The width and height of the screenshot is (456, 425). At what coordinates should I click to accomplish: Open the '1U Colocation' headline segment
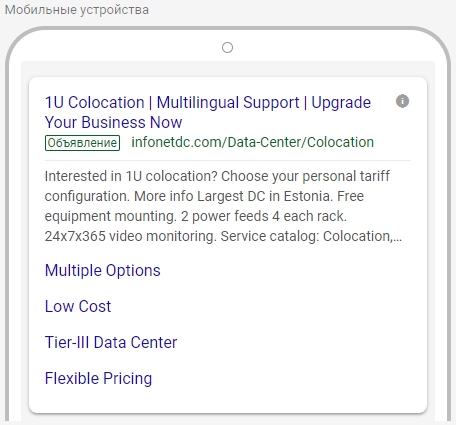tap(95, 102)
